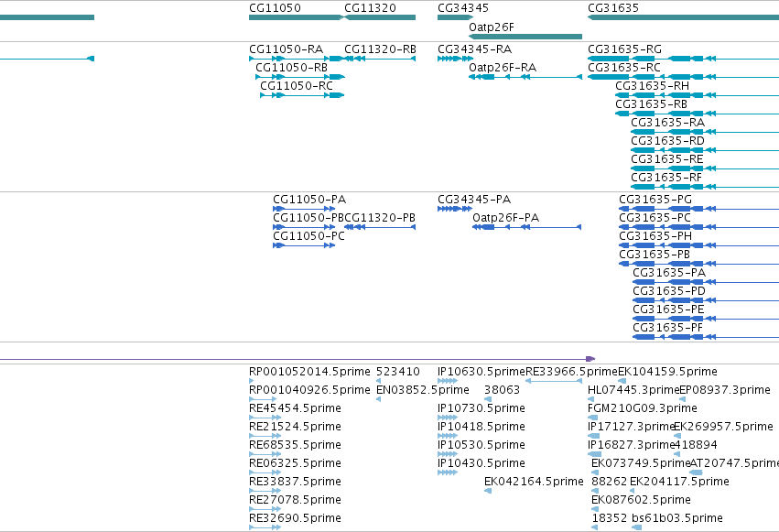Click EST IP17127.3prime

click(x=631, y=428)
